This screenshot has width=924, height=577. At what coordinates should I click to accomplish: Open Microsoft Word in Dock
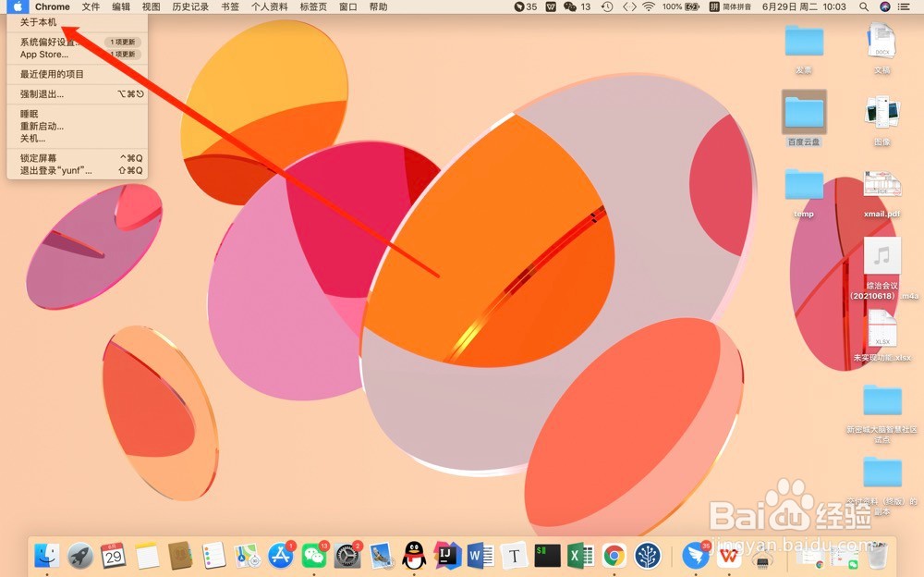480,555
